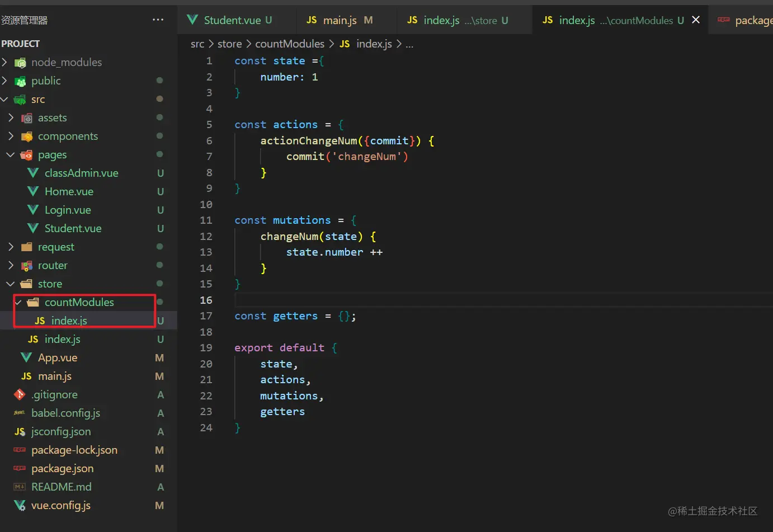Image resolution: width=773 pixels, height=532 pixels.
Task: Click the 'export default' keyword on line 19
Action: [x=280, y=348]
